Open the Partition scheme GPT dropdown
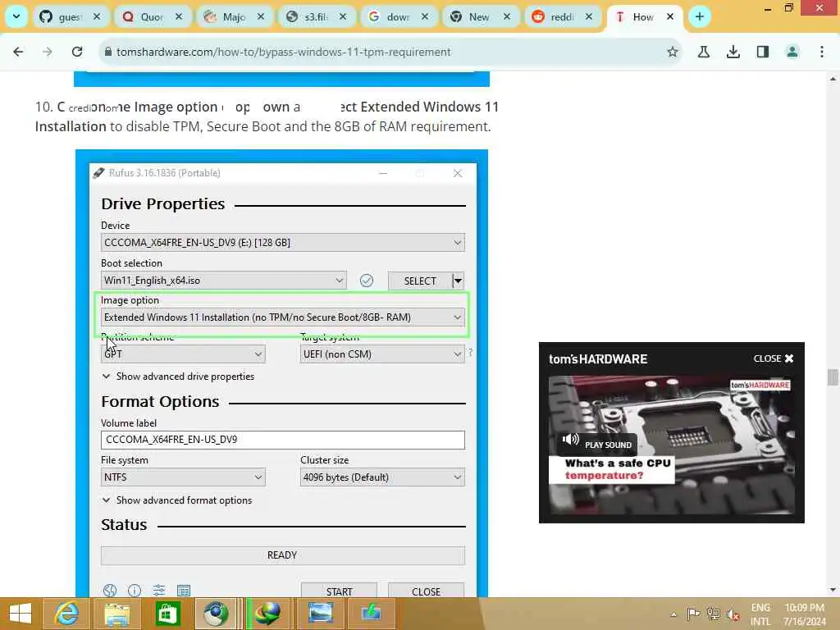This screenshot has height=630, width=840. (x=183, y=354)
